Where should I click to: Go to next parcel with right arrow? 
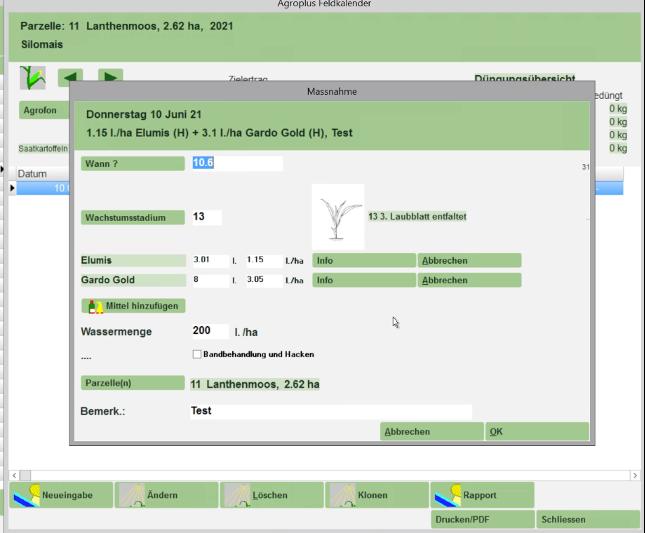[110, 77]
